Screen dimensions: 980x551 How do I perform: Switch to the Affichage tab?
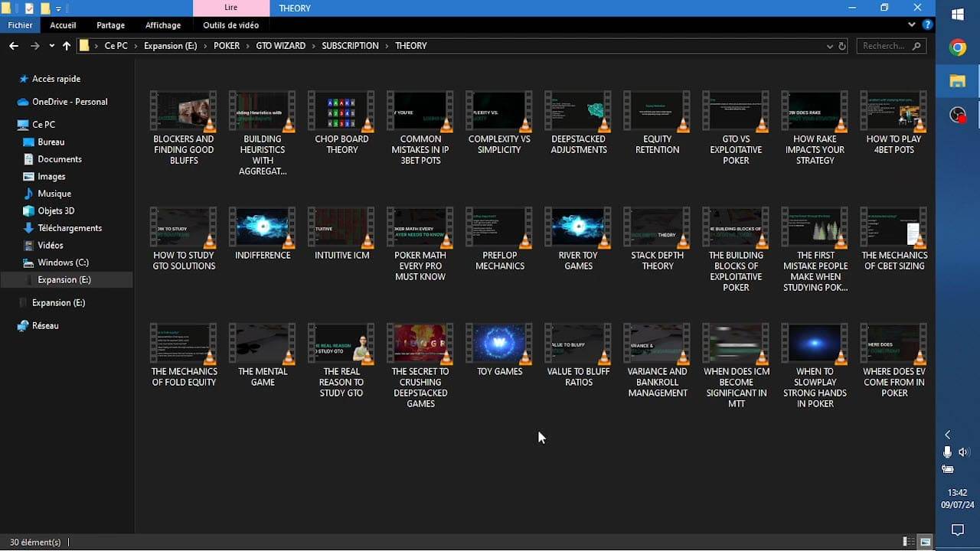pos(163,25)
